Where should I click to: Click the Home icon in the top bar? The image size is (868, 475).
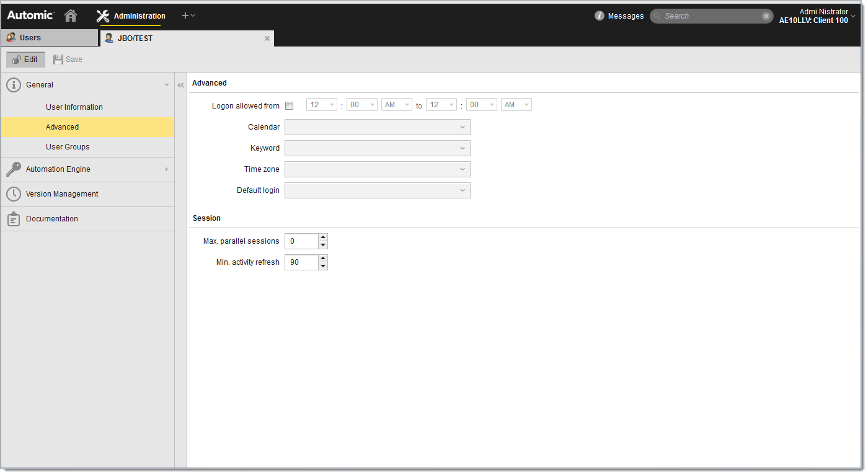70,16
